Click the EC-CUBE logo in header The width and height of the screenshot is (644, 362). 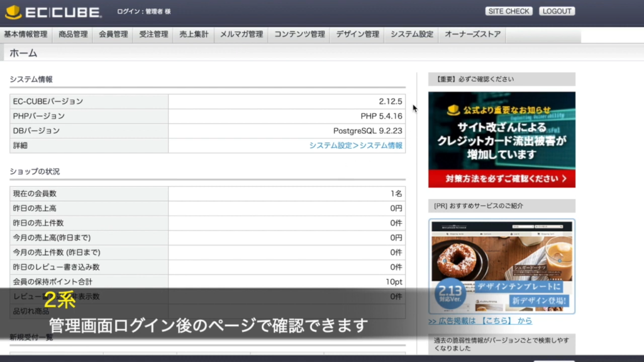coord(53,12)
